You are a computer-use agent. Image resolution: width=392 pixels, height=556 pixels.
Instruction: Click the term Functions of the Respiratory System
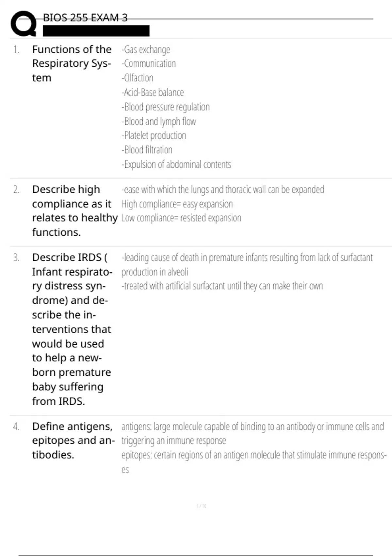[x=72, y=63]
